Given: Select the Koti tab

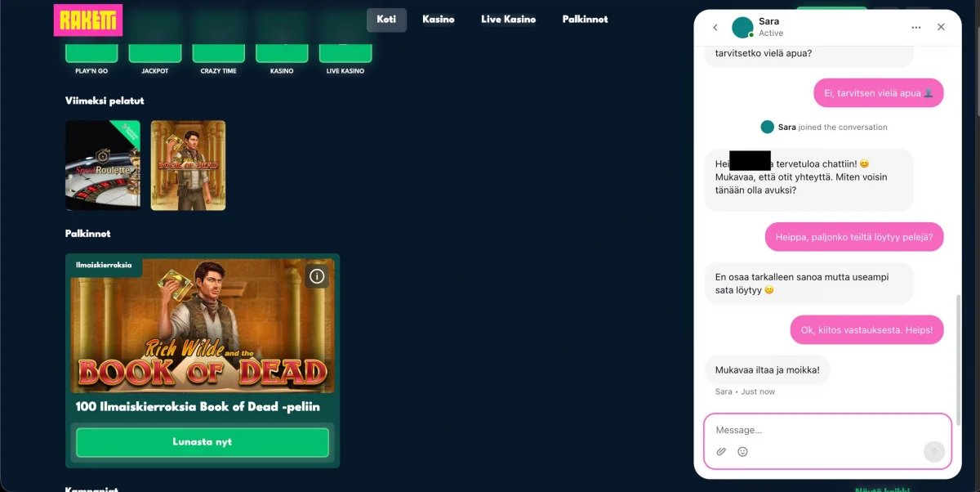Looking at the screenshot, I should [x=386, y=20].
